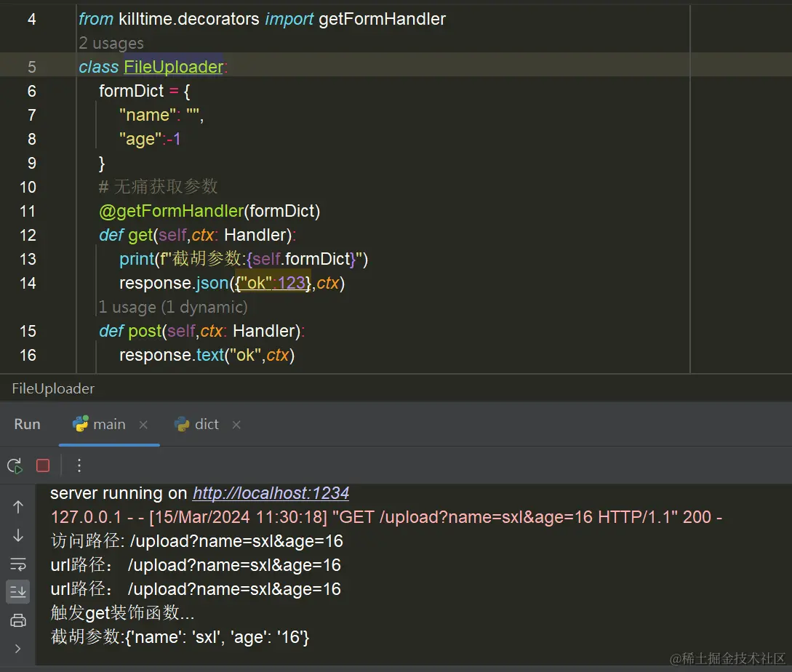The image size is (792, 672).
Task: Switch to the dict run tab
Action: 196,425
